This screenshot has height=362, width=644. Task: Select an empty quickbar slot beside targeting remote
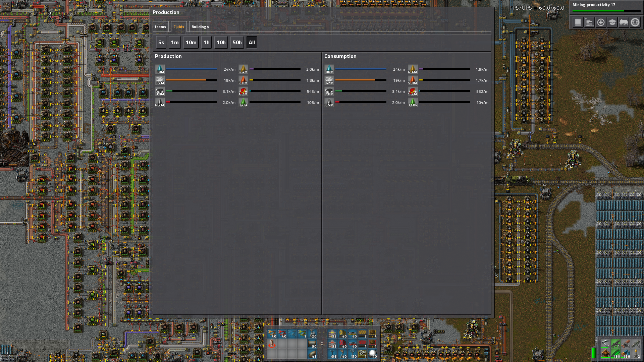click(282, 344)
